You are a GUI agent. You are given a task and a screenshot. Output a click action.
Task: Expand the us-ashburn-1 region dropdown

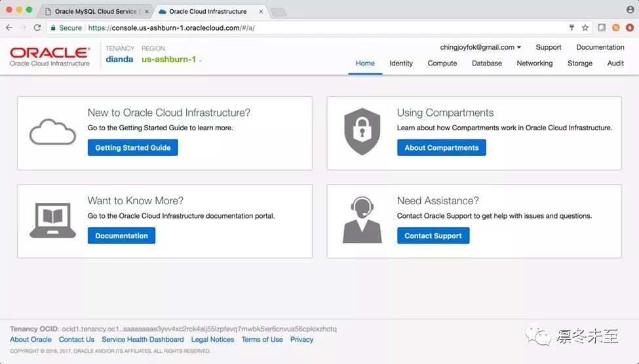pos(172,60)
